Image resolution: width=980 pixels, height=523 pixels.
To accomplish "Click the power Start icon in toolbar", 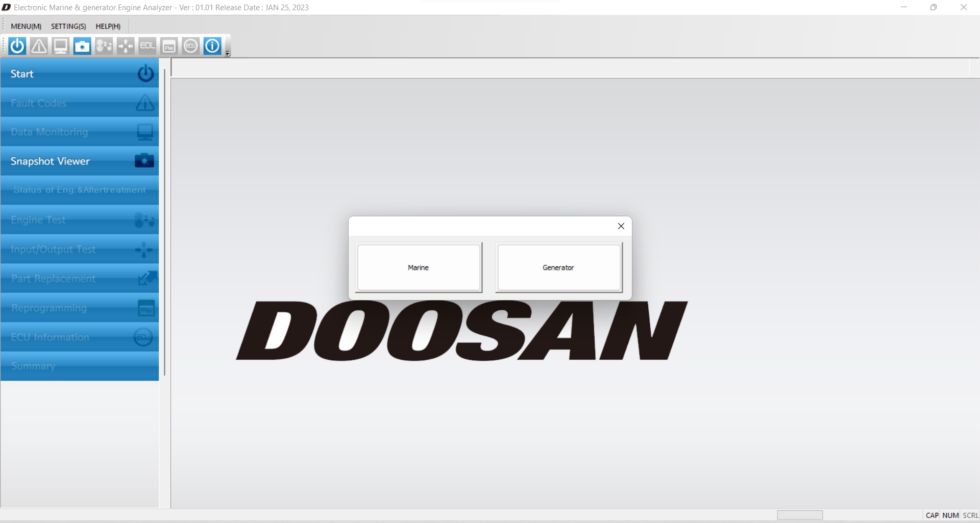I will pos(17,46).
